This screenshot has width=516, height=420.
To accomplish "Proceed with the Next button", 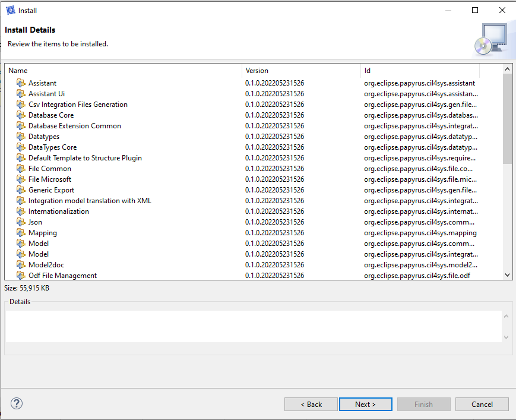I will tap(366, 404).
